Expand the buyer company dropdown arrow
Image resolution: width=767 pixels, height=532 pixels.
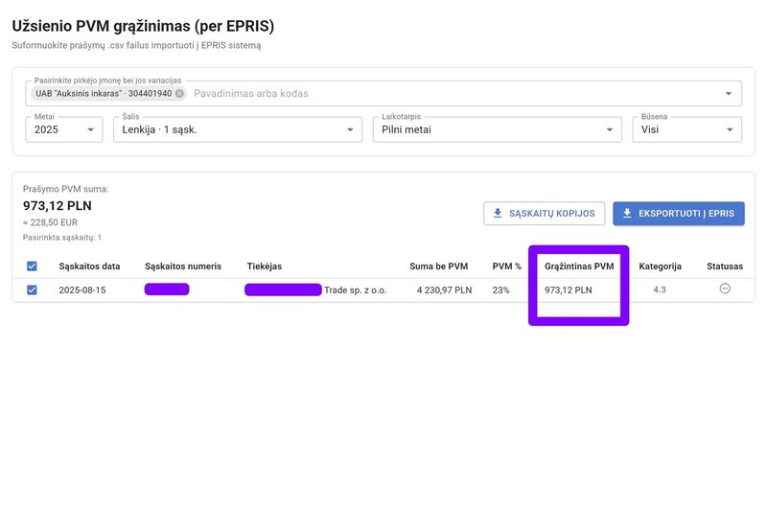[x=729, y=93]
